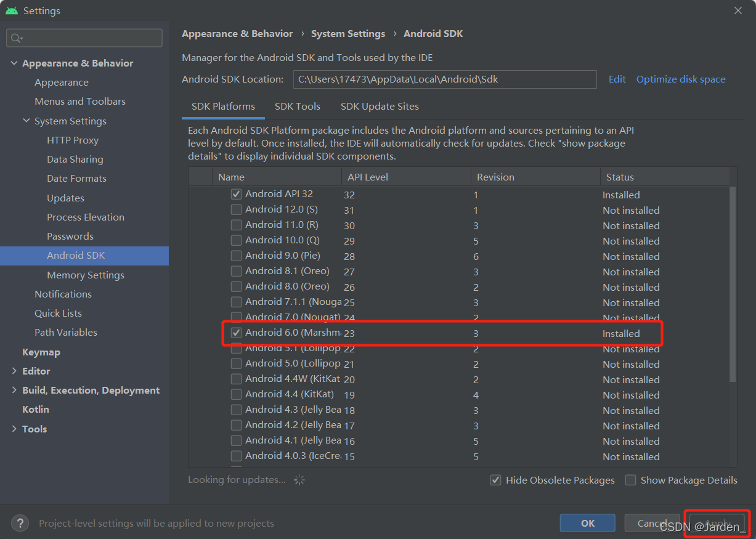Check the Android 10.0 (Q) checkbox
The height and width of the screenshot is (539, 756).
[x=236, y=240]
